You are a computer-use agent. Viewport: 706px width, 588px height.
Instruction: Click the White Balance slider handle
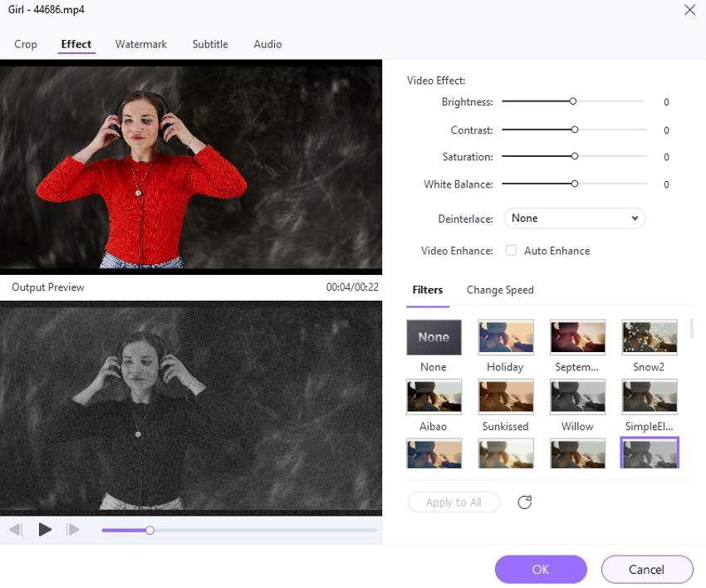[575, 184]
